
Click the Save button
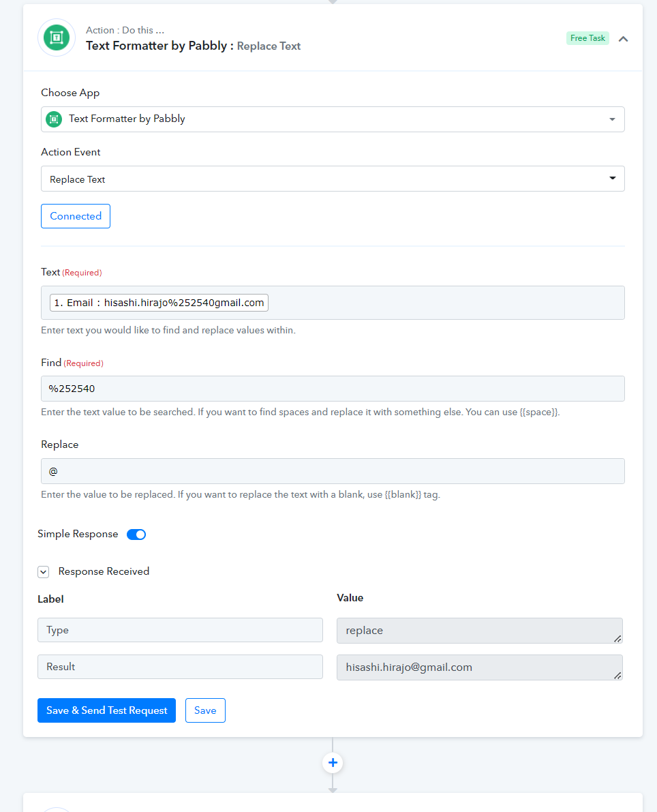coord(205,710)
